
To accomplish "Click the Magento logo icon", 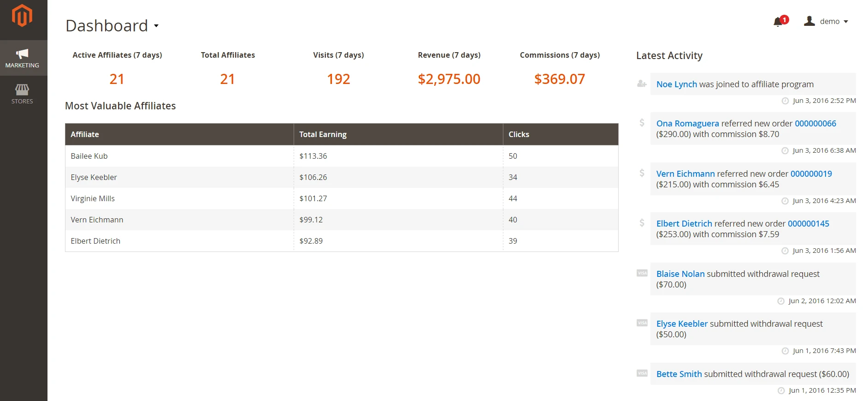I will click(x=23, y=16).
